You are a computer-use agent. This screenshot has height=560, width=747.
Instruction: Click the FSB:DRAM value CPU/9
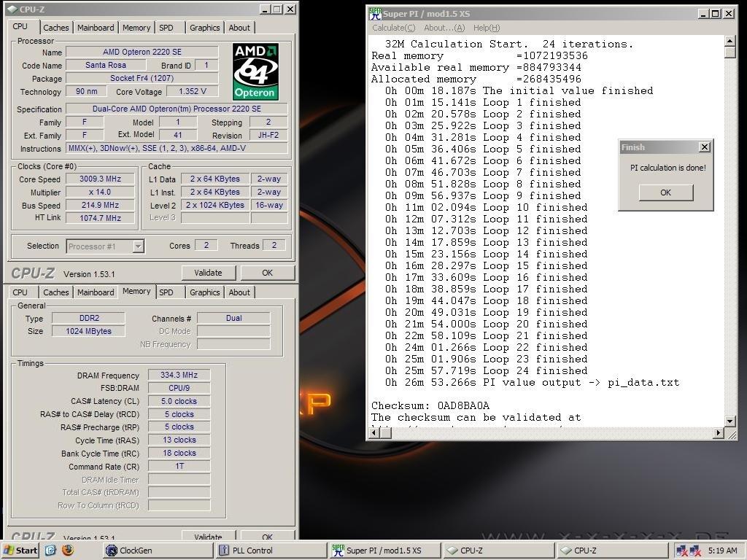pos(179,388)
